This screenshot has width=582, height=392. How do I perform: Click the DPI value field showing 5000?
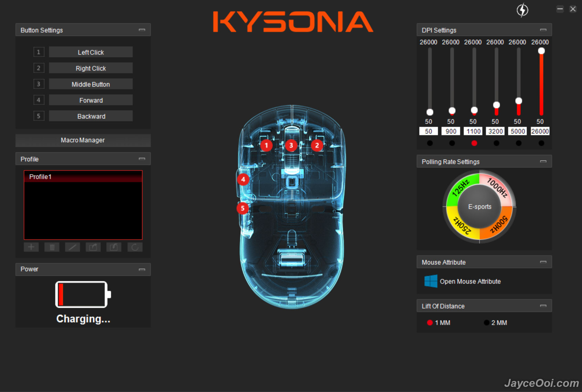click(518, 131)
